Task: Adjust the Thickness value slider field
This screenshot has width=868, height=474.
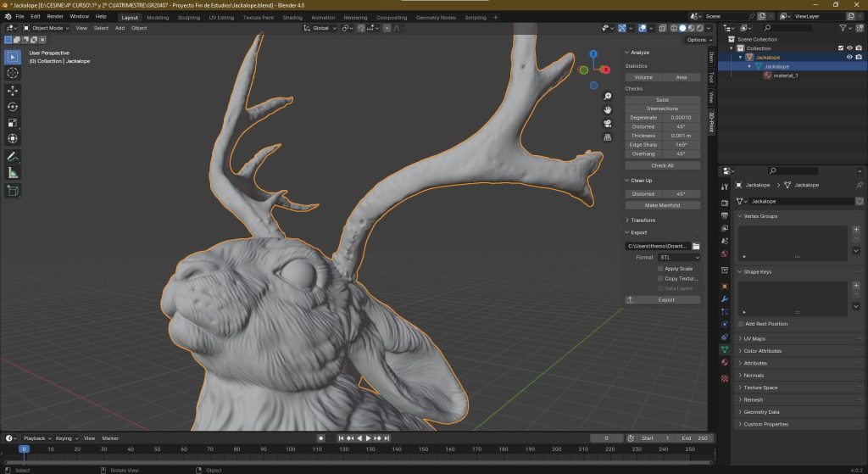Action: 680,136
